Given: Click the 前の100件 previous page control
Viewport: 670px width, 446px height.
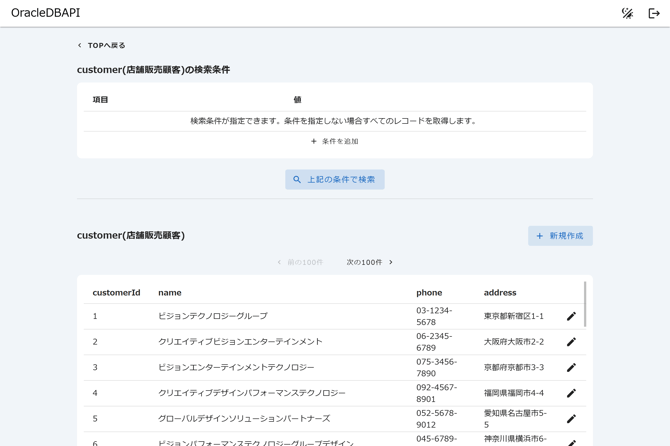Looking at the screenshot, I should tap(300, 262).
